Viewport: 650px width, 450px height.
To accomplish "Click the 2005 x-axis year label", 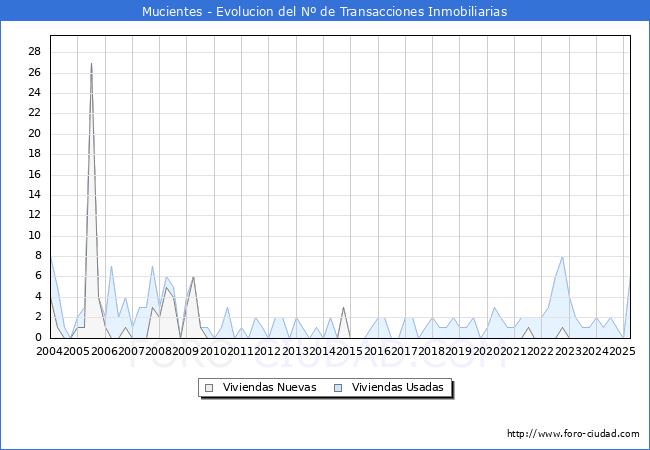I will [77, 351].
